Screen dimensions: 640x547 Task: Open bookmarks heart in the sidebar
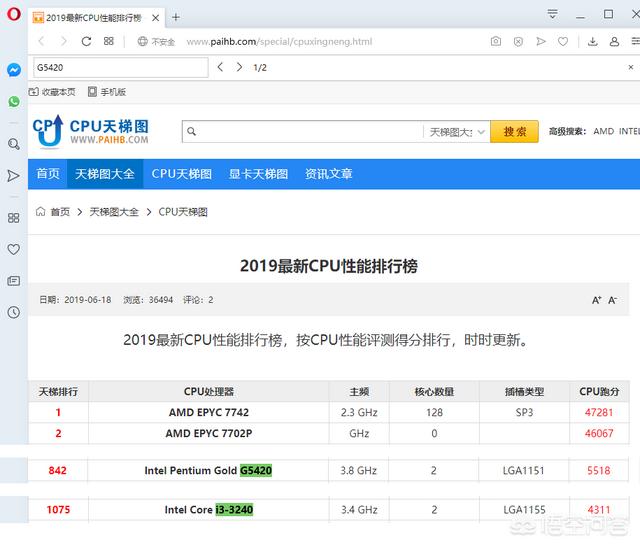click(13, 249)
